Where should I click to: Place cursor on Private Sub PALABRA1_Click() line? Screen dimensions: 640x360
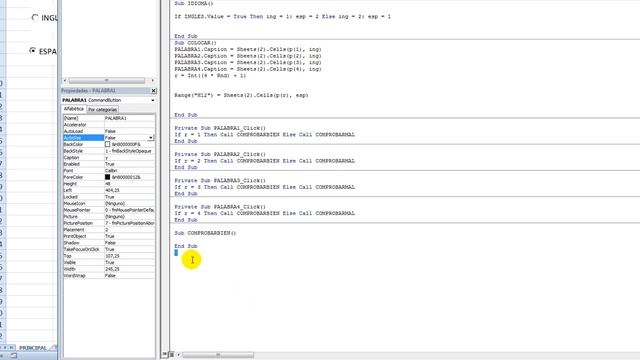[x=220, y=128]
